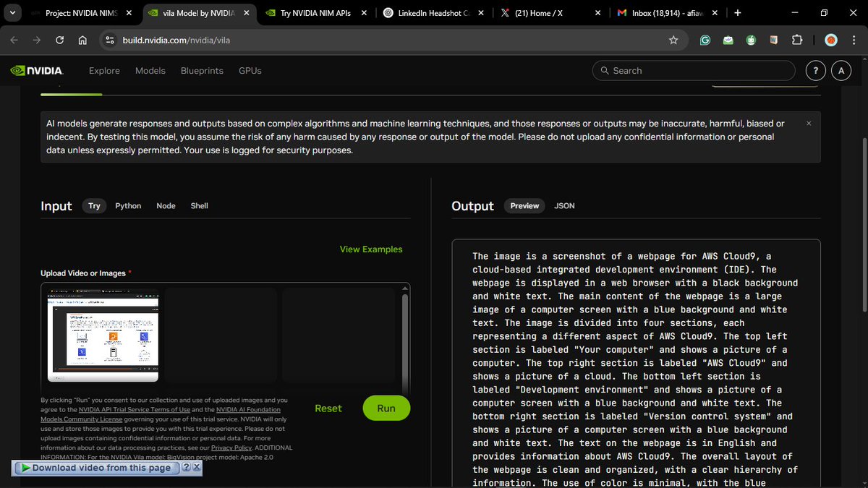Select the Try input tab
868x488 pixels.
tap(94, 206)
